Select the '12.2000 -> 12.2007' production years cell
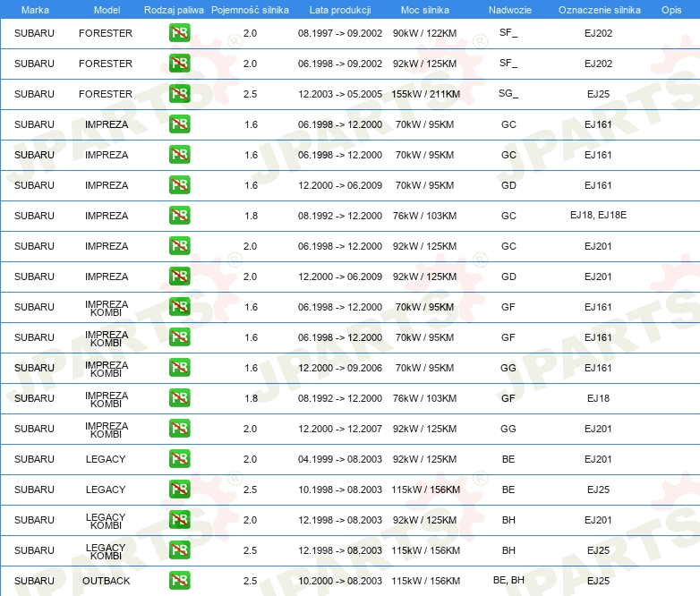Screen dimensions: 700x596 point(340,429)
